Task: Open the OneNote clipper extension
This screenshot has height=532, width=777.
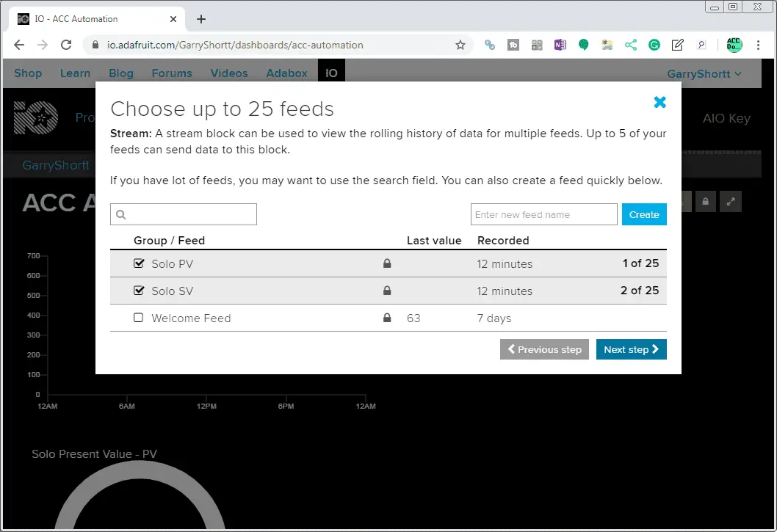Action: pyautogui.click(x=560, y=45)
